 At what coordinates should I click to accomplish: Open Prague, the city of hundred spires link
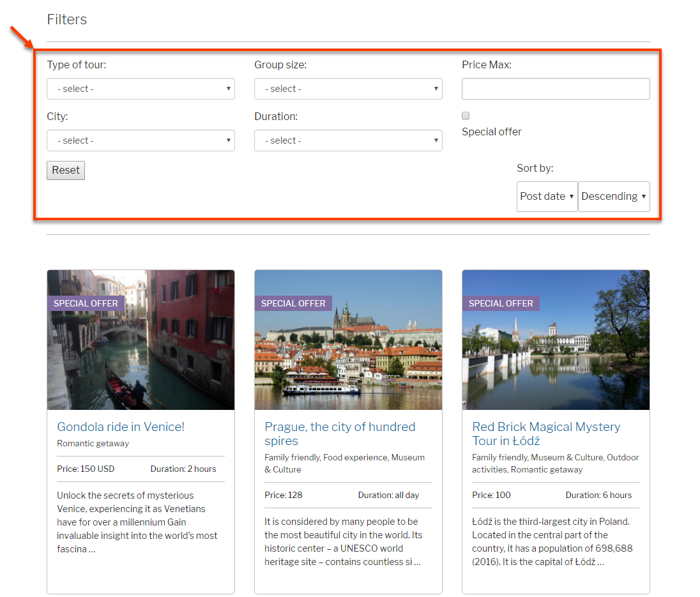(340, 434)
